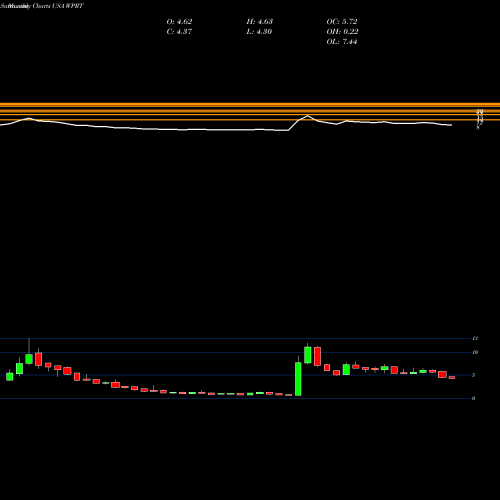Click the 'OH: 0.22' value
The image size is (500, 500).
[x=342, y=32]
